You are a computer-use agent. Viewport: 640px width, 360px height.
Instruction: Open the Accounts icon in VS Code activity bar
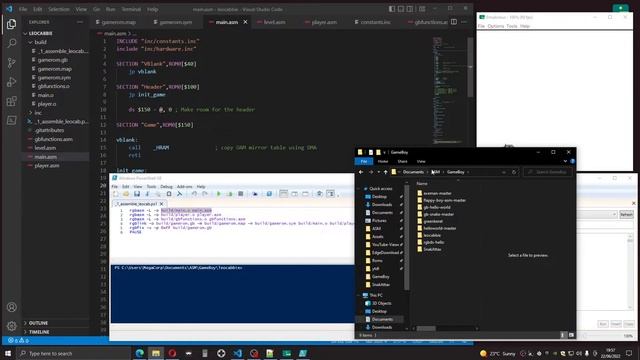11,307
